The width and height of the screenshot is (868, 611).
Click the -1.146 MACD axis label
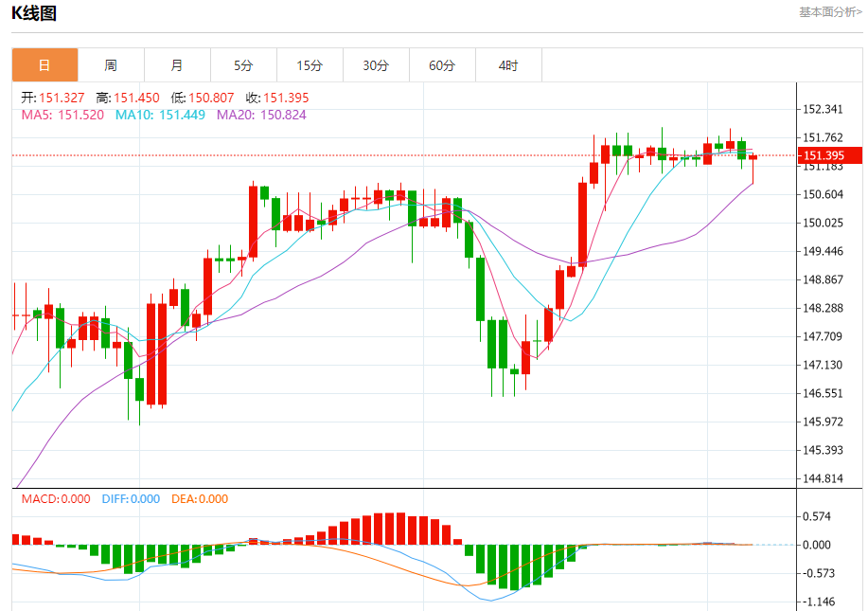[x=819, y=602]
